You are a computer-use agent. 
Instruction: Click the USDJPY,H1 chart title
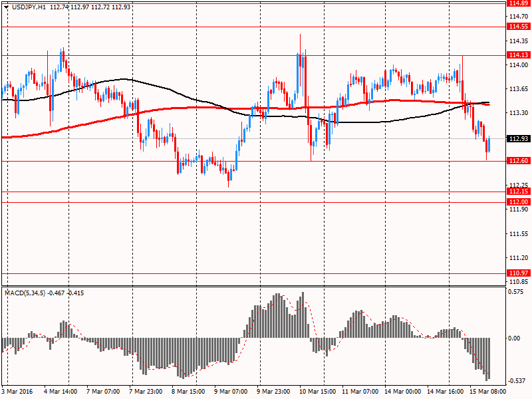tap(26, 6)
